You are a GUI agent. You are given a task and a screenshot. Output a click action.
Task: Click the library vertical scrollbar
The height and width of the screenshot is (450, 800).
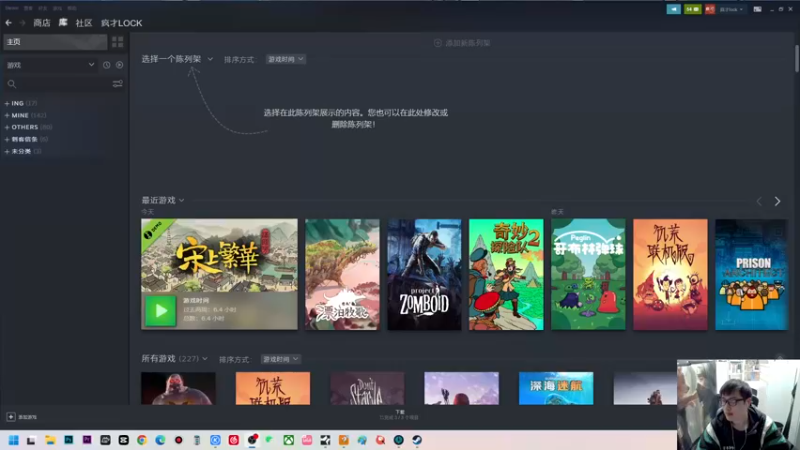coord(796,59)
